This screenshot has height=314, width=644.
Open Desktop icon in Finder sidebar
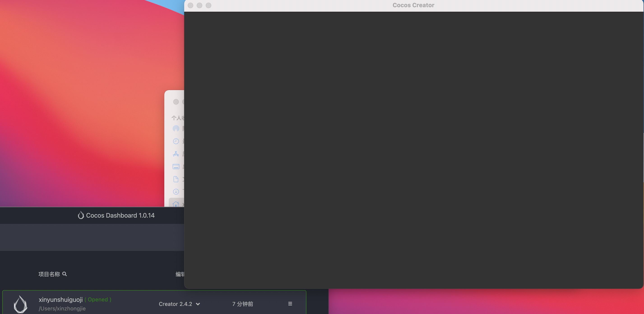coord(176,166)
